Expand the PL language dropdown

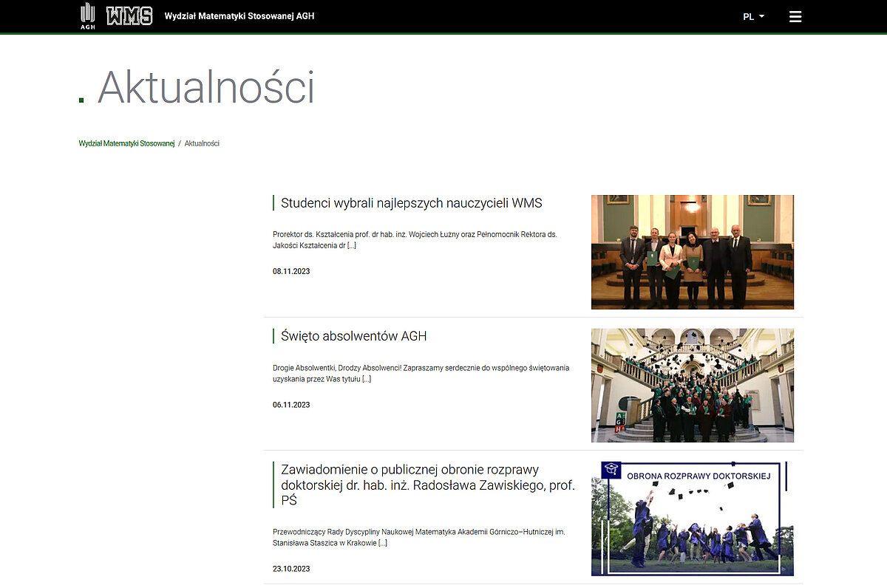pyautogui.click(x=753, y=16)
